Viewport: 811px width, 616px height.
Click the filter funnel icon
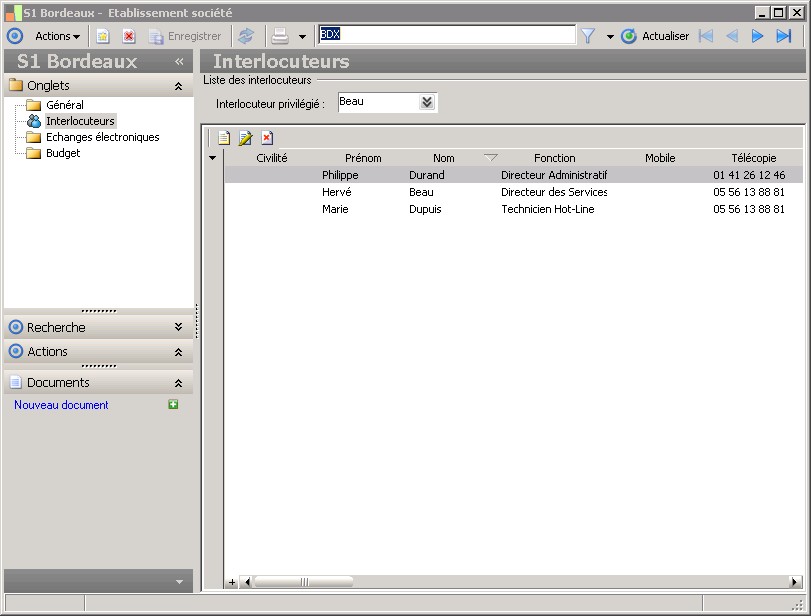[588, 36]
